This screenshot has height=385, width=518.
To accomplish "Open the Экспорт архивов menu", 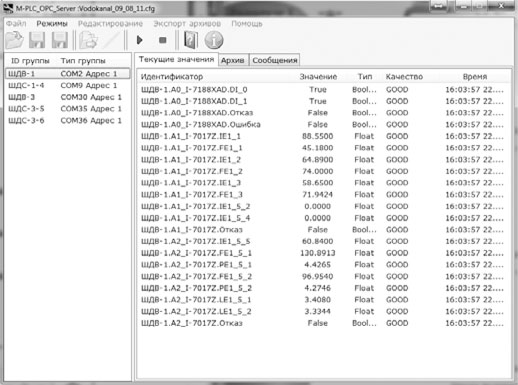I will [x=187, y=24].
